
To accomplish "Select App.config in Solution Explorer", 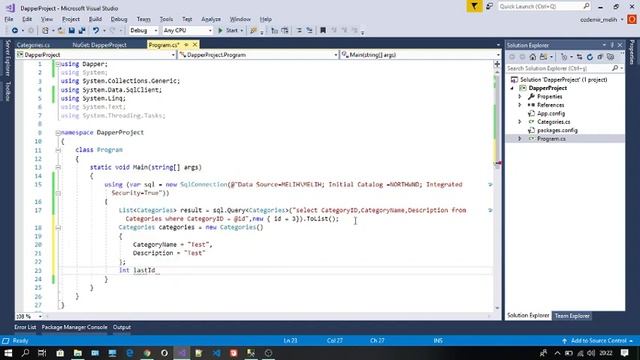I will pyautogui.click(x=551, y=114).
